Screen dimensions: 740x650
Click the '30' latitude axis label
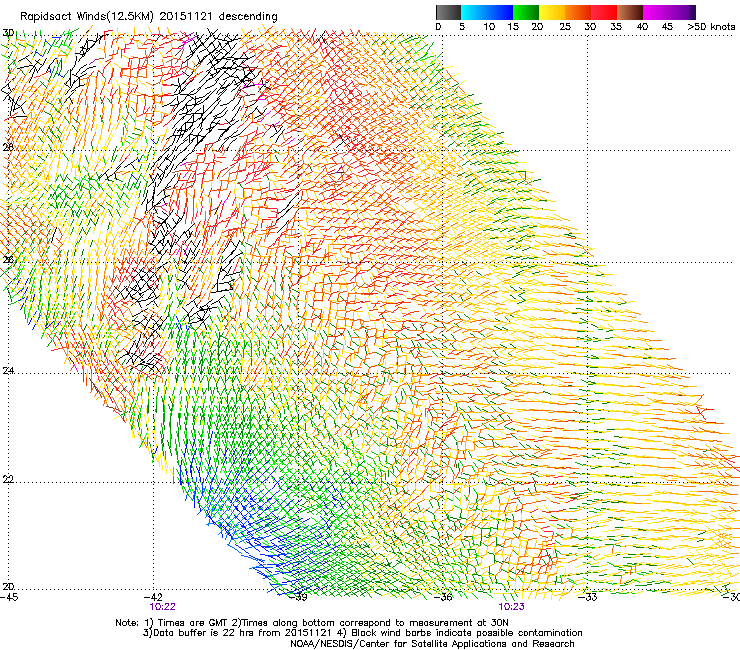8,33
